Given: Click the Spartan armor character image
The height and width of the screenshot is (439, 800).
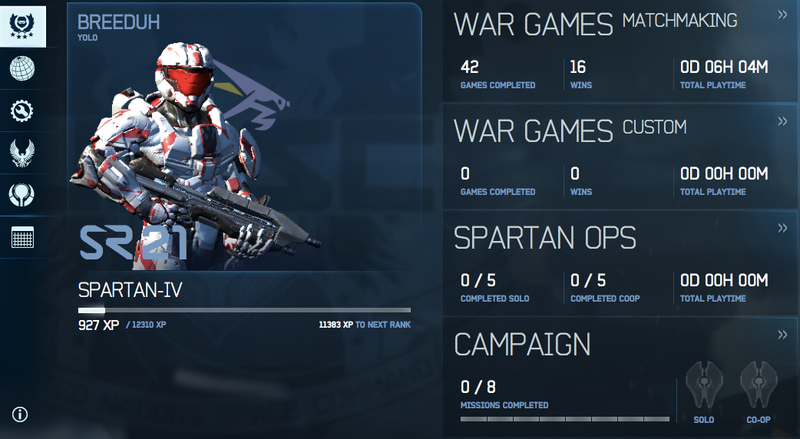Looking at the screenshot, I should coord(194,156).
